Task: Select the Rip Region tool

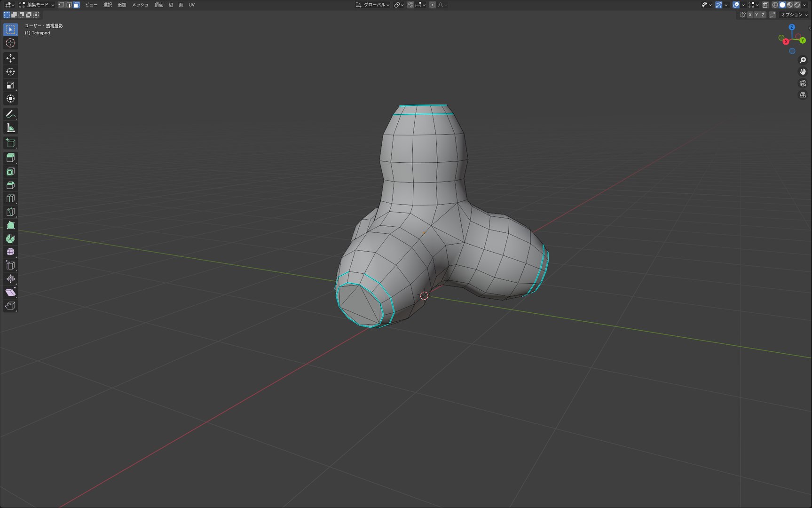Action: 10,306
